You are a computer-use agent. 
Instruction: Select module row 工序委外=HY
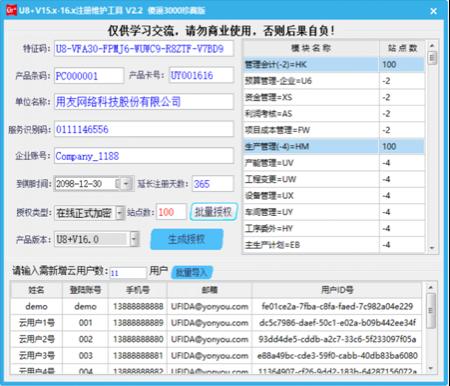(334, 228)
